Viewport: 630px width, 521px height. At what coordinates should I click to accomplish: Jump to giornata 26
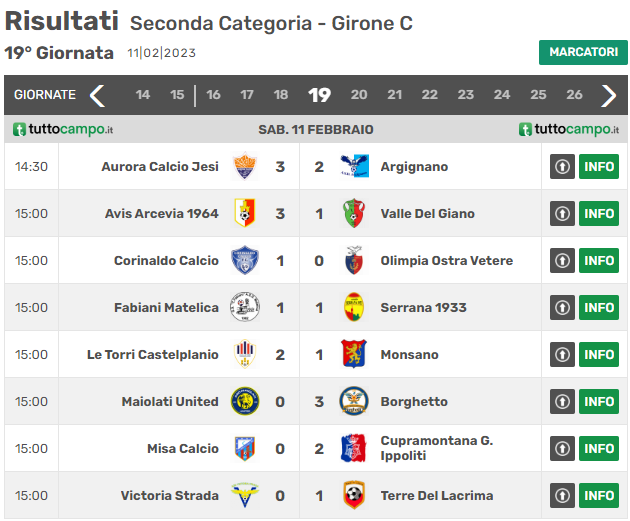pyautogui.click(x=574, y=95)
